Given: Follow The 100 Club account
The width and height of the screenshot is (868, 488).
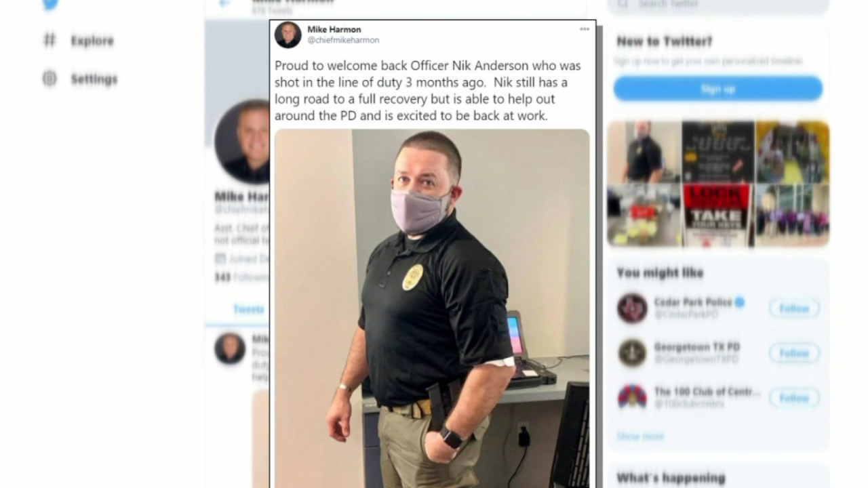Looking at the screenshot, I should [794, 398].
